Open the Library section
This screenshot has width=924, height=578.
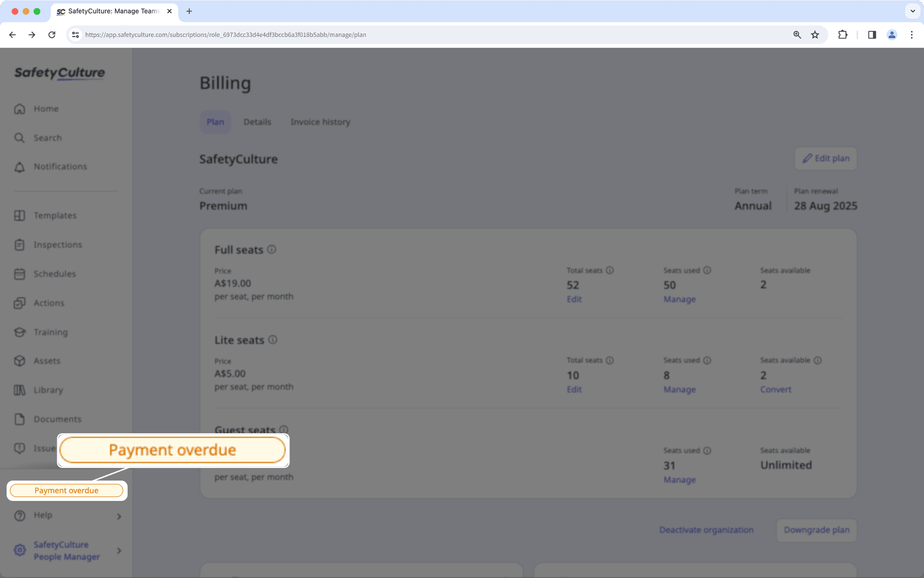(x=48, y=390)
